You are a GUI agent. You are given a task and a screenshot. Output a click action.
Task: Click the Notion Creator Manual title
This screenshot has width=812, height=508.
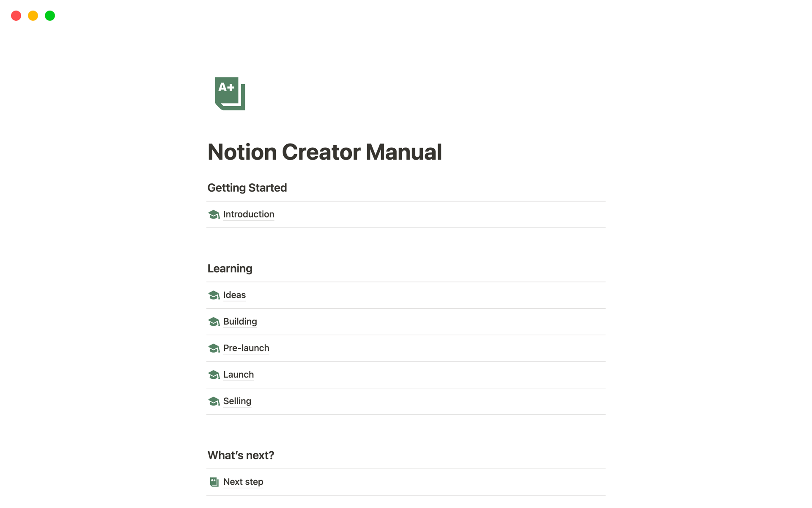324,152
